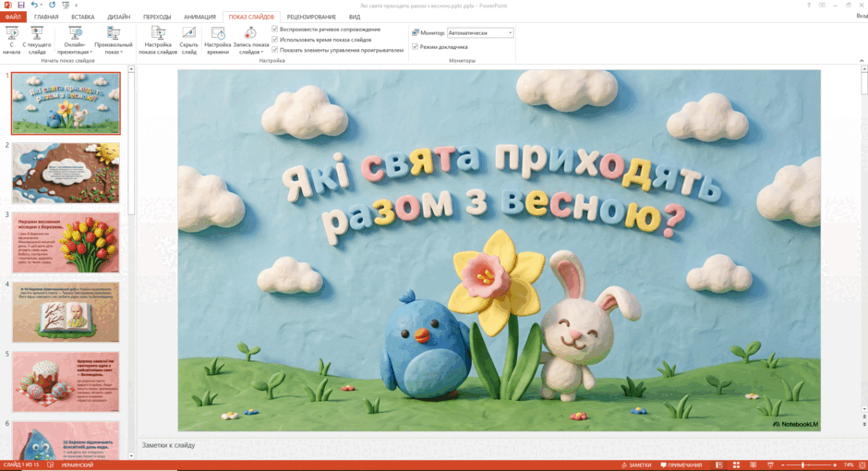This screenshot has width=868, height=471.
Task: Click the 74% zoom level
Action: [x=848, y=465]
